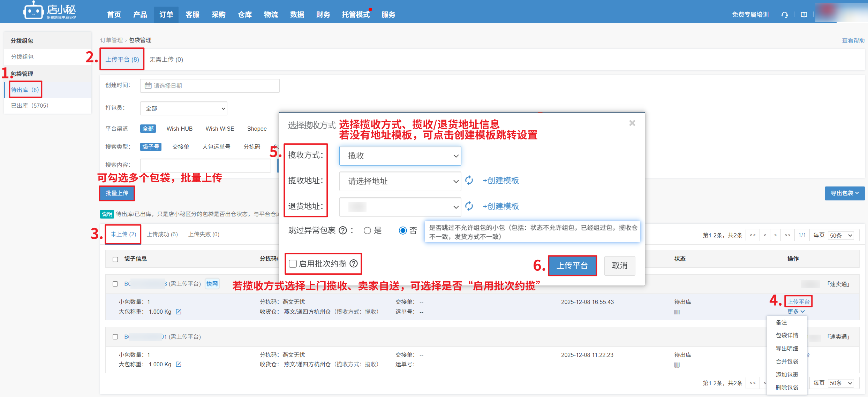The image size is (868, 397).
Task: Enable the 启用批次约揽 checkbox
Action: (x=293, y=264)
